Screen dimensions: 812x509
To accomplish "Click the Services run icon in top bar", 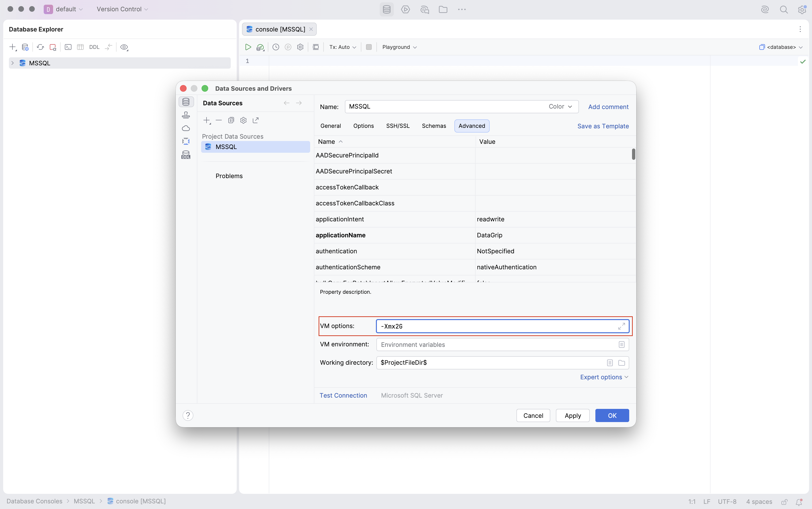I will pyautogui.click(x=406, y=9).
